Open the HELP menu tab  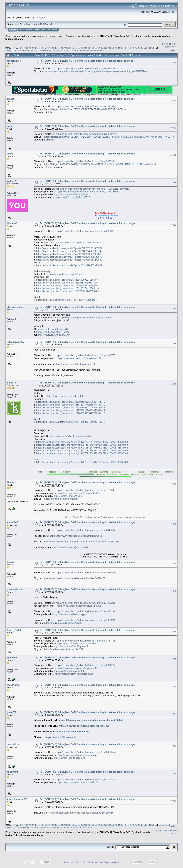21,29
